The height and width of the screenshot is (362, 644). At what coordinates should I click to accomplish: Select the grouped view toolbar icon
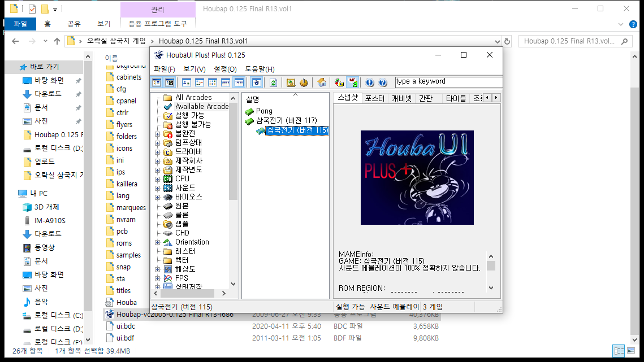point(239,82)
